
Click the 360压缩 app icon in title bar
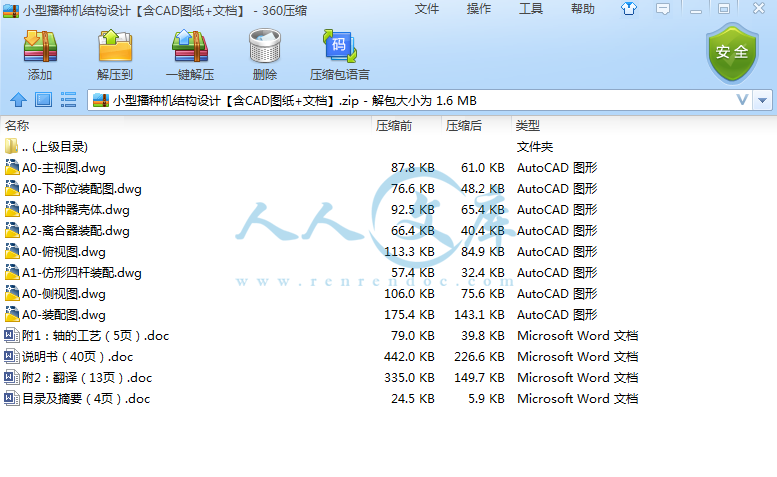pyautogui.click(x=11, y=11)
